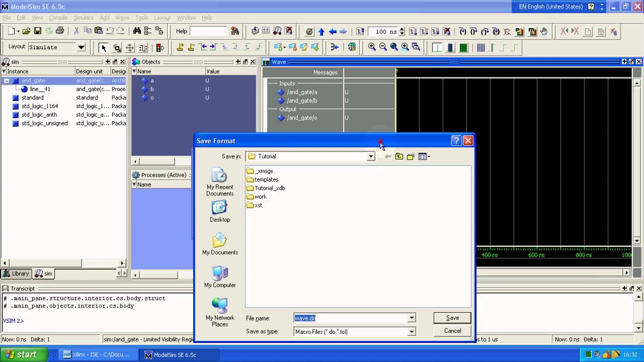
Task: Click the Save floppy disk toolbar icon
Action: 38,31
